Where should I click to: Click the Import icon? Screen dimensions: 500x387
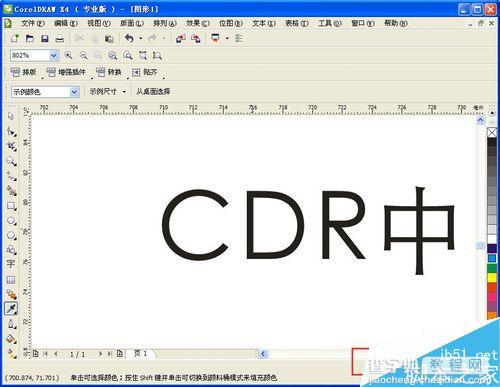point(181,39)
